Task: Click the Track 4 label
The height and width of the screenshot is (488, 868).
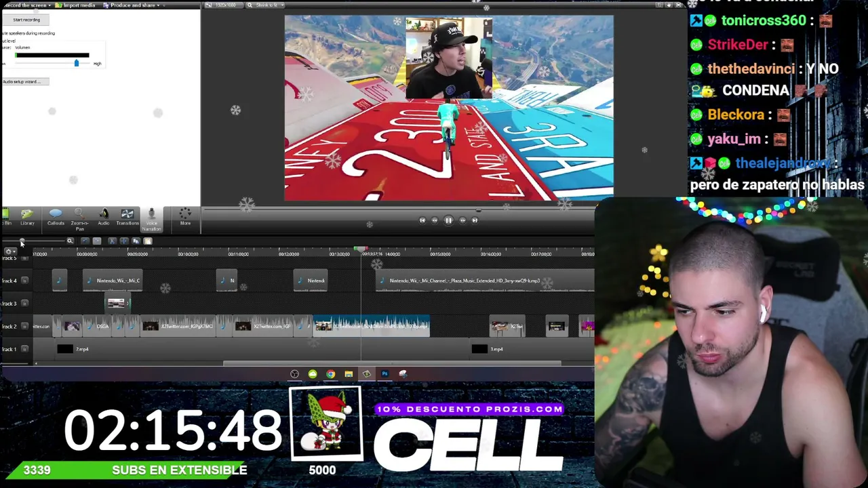Action: tap(9, 281)
